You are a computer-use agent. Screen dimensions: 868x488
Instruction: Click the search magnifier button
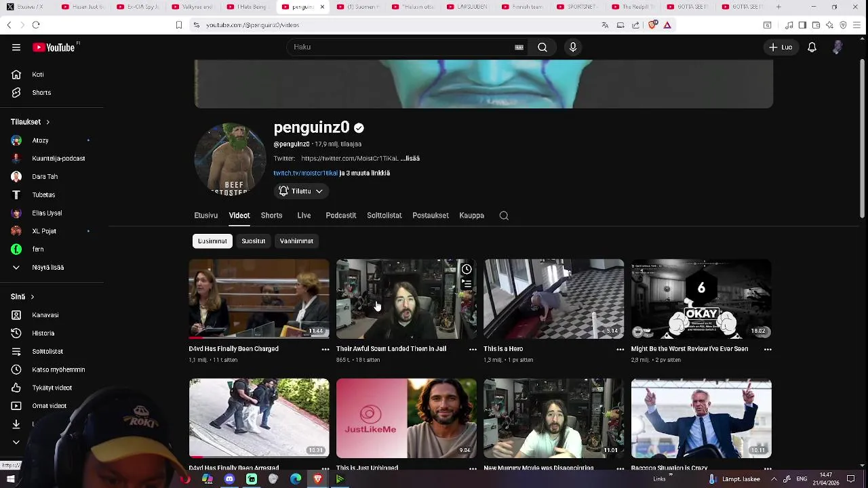click(x=542, y=47)
